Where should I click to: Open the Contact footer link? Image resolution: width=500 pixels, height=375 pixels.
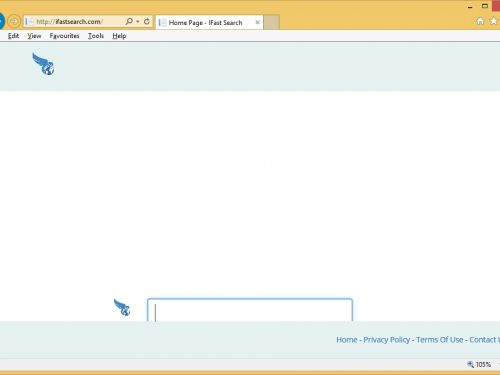pyautogui.click(x=484, y=340)
